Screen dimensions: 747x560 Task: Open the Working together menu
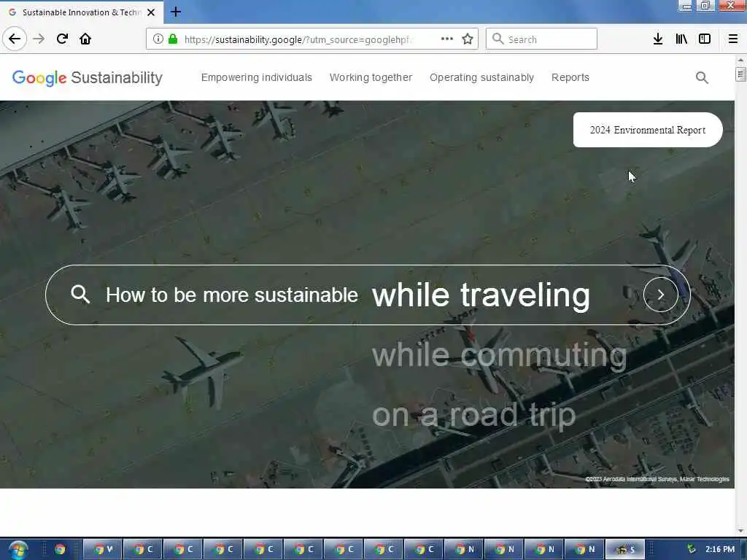point(371,77)
